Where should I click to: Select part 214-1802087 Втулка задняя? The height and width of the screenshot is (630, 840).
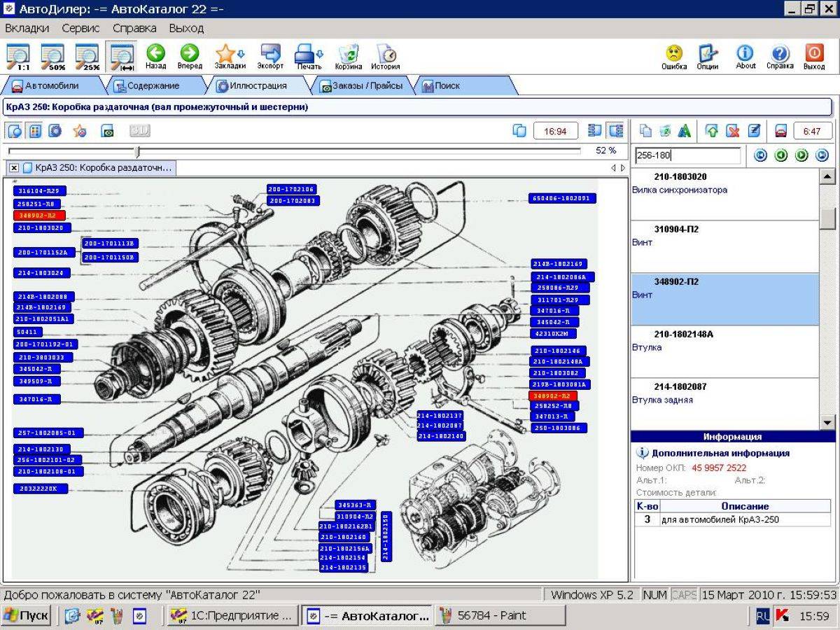[x=724, y=404]
